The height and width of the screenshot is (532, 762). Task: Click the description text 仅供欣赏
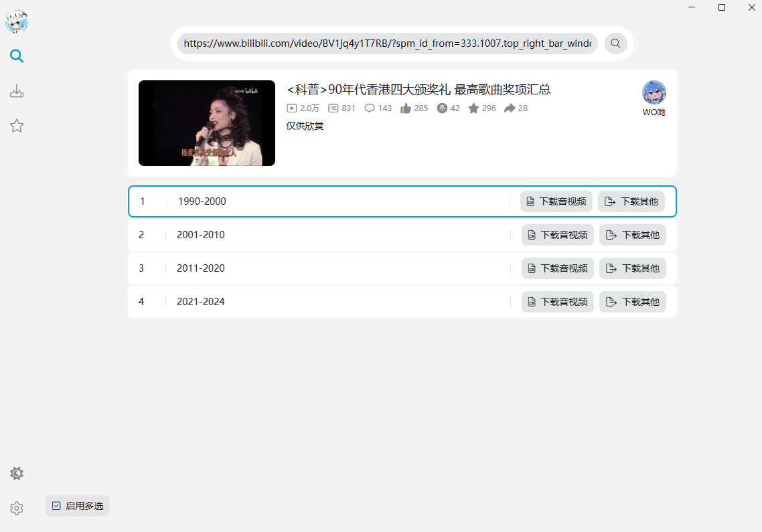(x=305, y=126)
